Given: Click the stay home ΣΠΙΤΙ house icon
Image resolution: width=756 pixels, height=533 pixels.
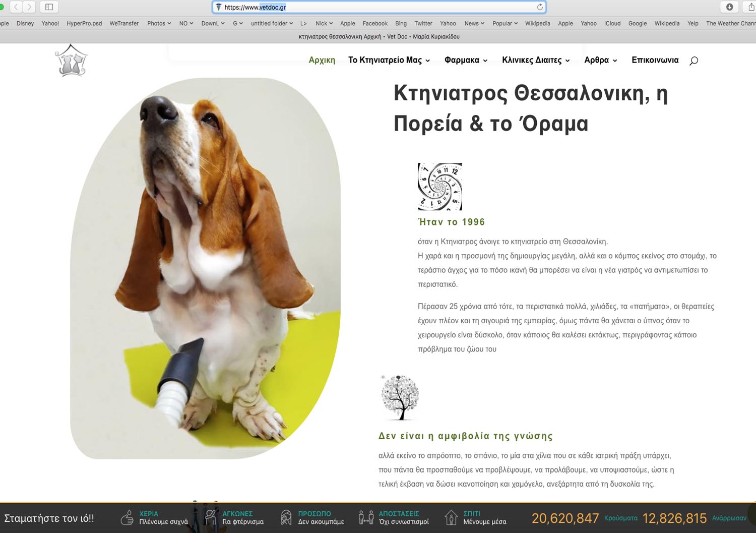Looking at the screenshot, I should 451,517.
